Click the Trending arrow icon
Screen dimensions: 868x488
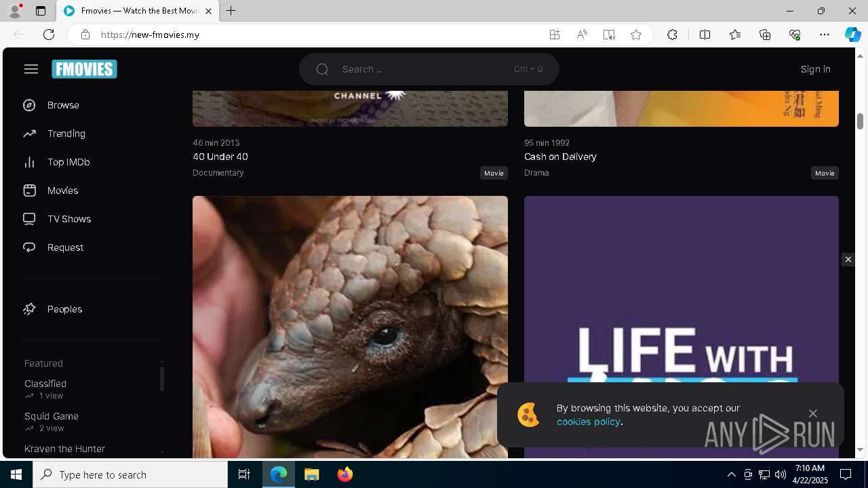[29, 134]
